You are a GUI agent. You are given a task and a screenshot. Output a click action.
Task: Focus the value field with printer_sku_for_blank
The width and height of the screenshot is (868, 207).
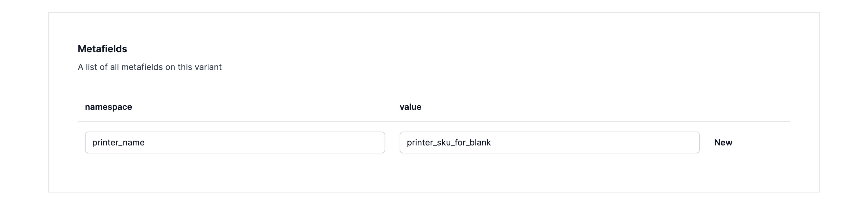pyautogui.click(x=549, y=142)
